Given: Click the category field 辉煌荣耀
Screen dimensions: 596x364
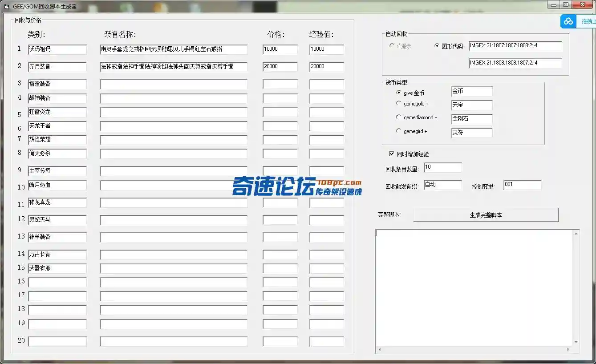Looking at the screenshot, I should (57, 140).
